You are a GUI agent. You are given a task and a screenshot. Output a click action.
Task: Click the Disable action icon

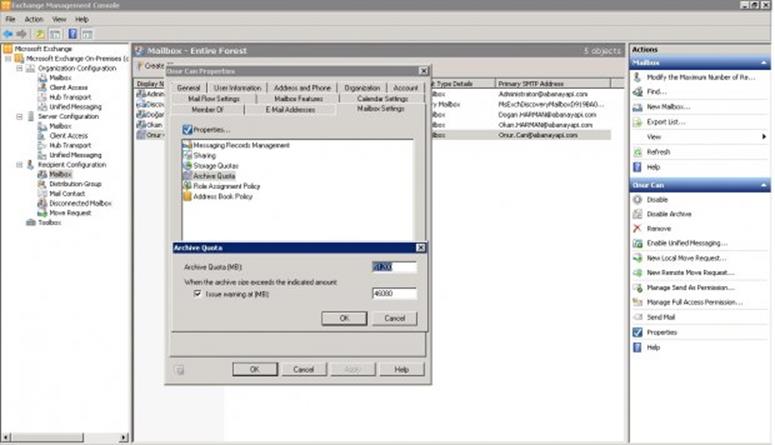638,200
